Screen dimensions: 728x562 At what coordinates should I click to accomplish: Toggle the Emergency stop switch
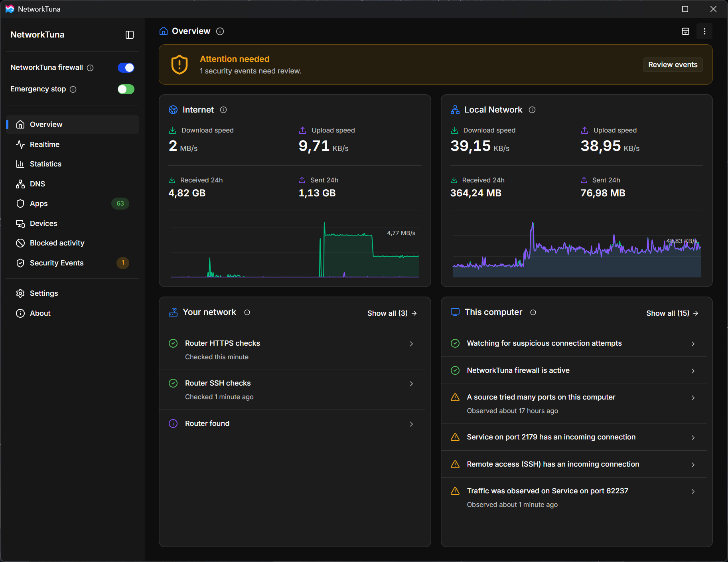click(x=126, y=89)
